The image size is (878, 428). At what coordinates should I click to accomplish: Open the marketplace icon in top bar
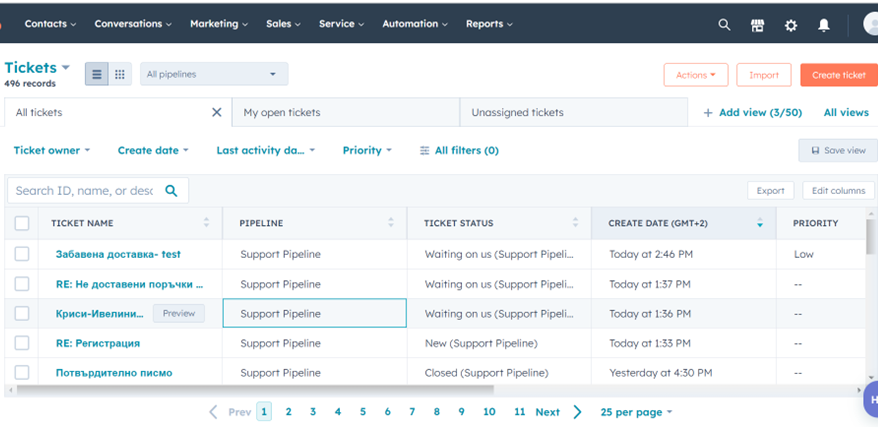[757, 25]
